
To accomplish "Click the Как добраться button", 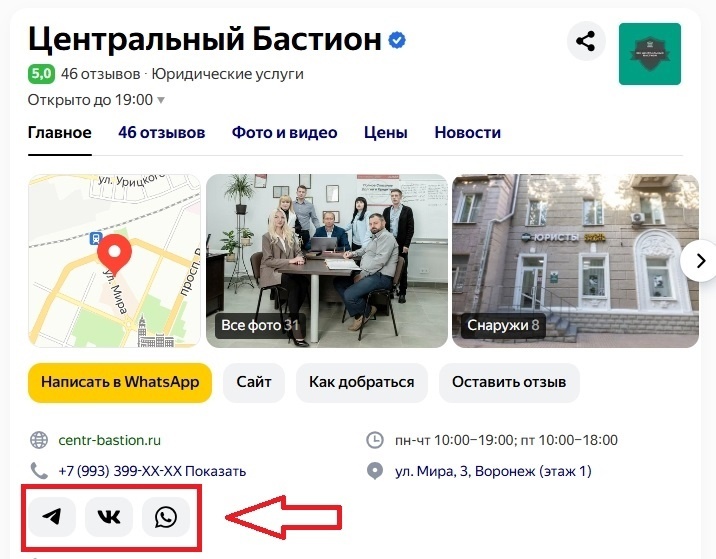I will (x=362, y=382).
